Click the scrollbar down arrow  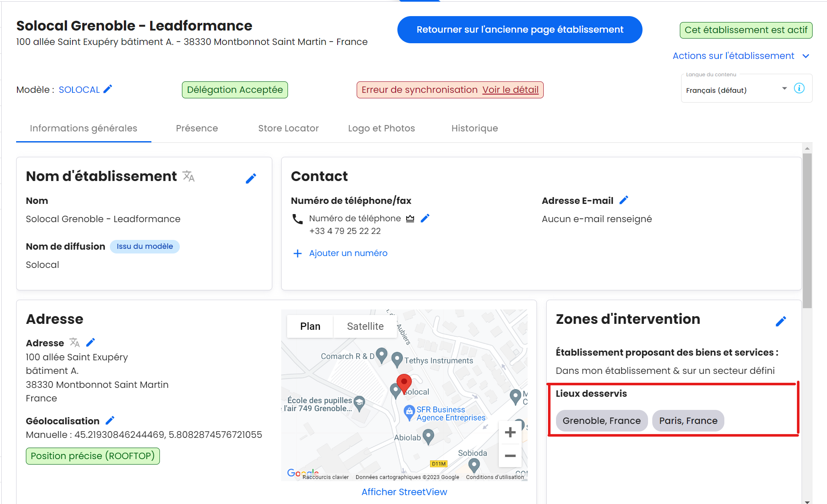pos(807,501)
